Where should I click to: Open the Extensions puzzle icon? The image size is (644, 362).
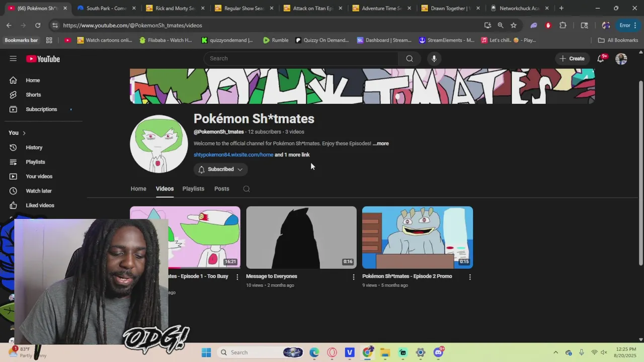click(x=563, y=25)
